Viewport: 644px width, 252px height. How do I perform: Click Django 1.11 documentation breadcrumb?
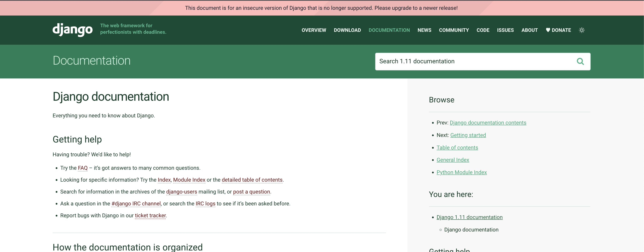469,217
